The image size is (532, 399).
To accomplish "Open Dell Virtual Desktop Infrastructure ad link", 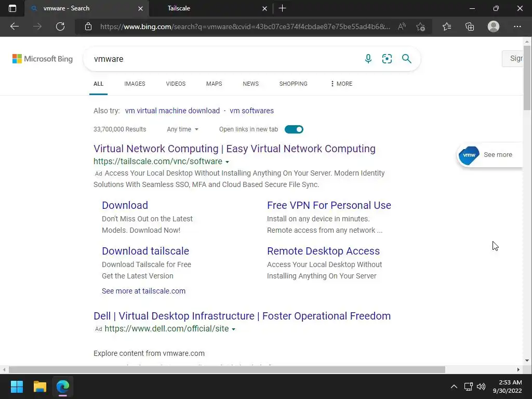I will pos(242,316).
